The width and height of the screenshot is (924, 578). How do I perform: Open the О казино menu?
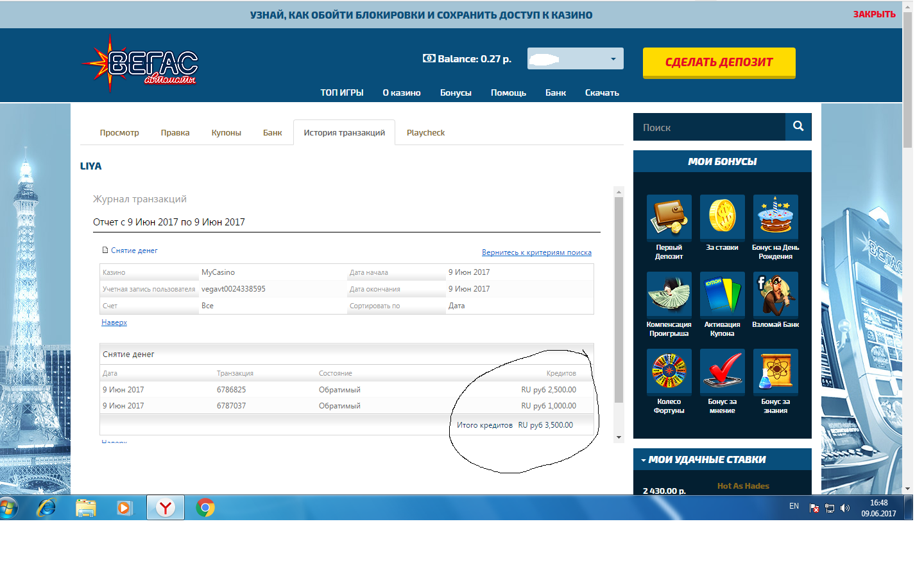click(x=402, y=92)
